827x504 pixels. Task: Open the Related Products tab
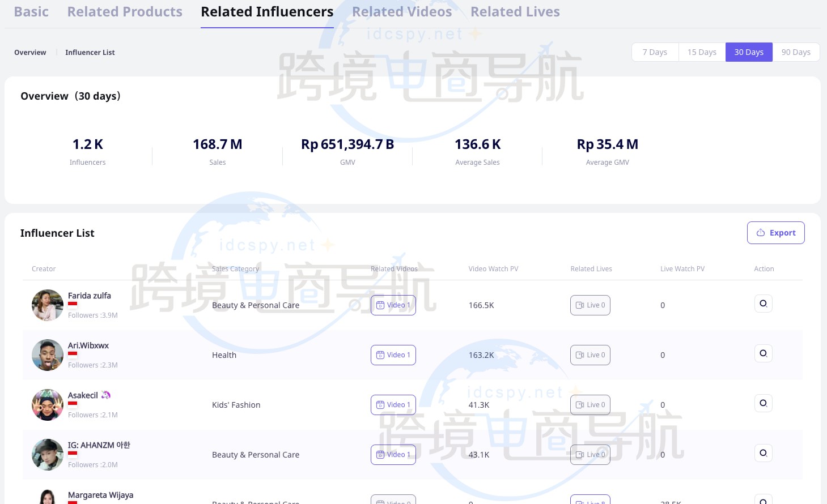click(x=125, y=11)
